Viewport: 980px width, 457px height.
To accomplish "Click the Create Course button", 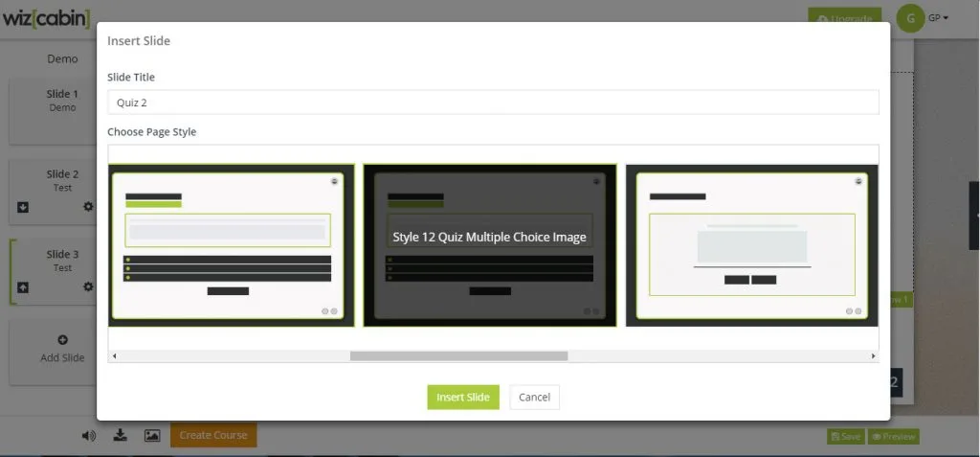I will 213,435.
